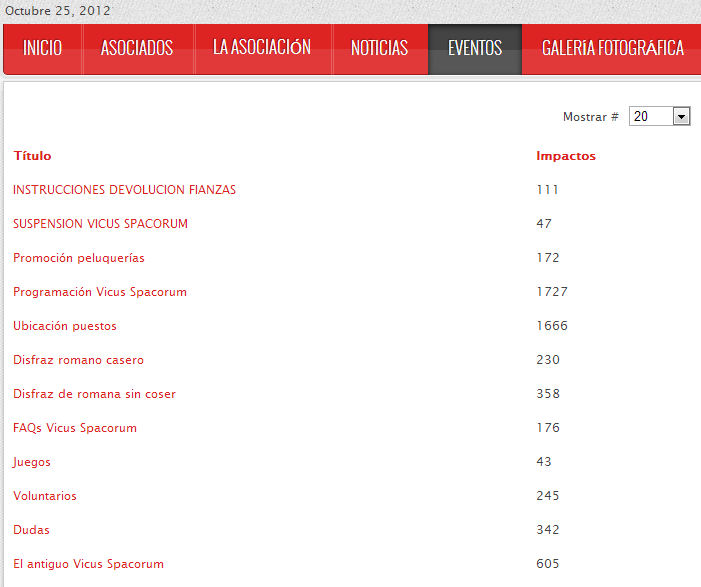
Task: Open INSTRUCCIONES DEVOLUCION FIANZAS article
Action: click(x=124, y=190)
